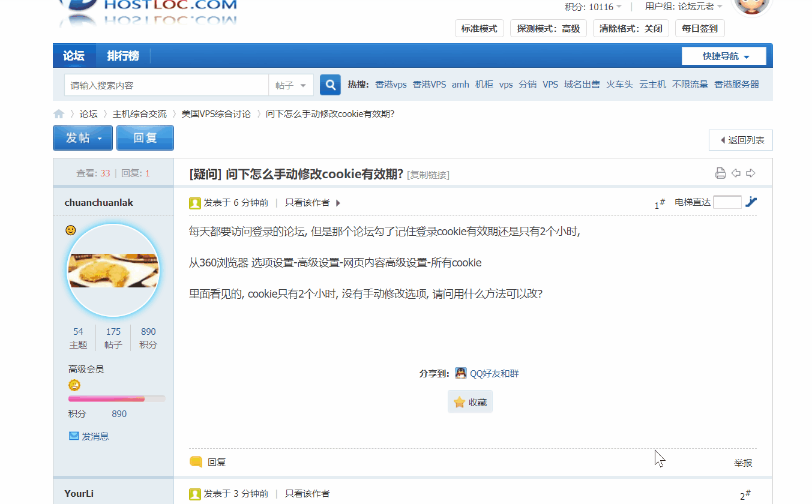Click the print icon for this thread

[x=721, y=173]
